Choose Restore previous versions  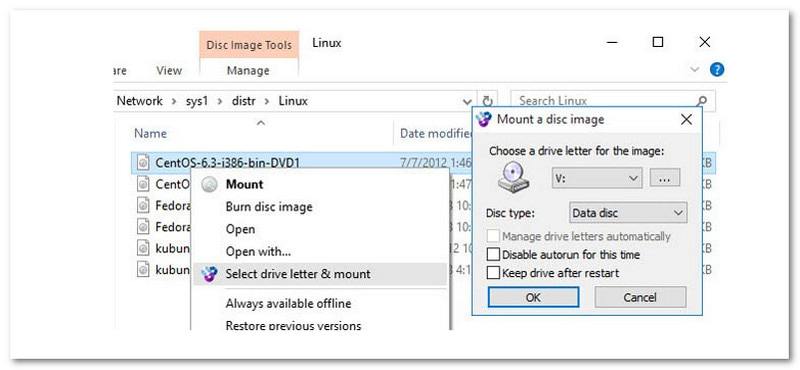319,325
